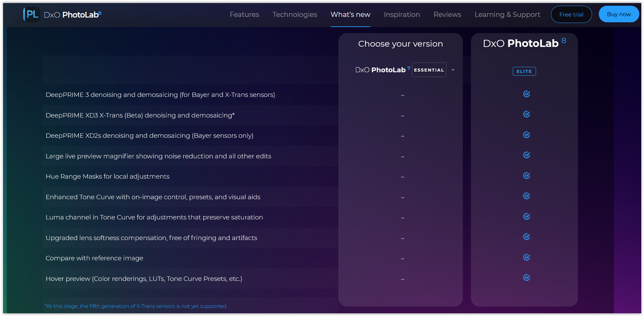Screen dimensions: 644x316
Task: Click checkmark for Enhanced Tone Curve row
Action: [526, 196]
